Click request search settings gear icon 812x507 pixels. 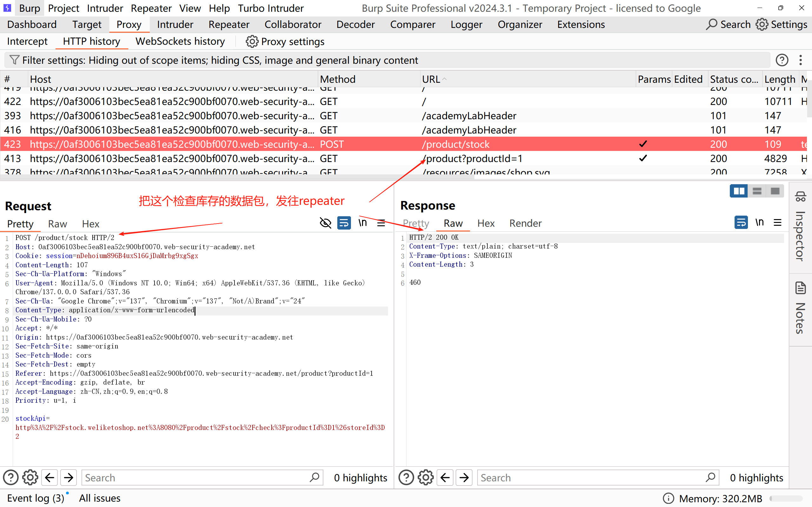pos(30,478)
